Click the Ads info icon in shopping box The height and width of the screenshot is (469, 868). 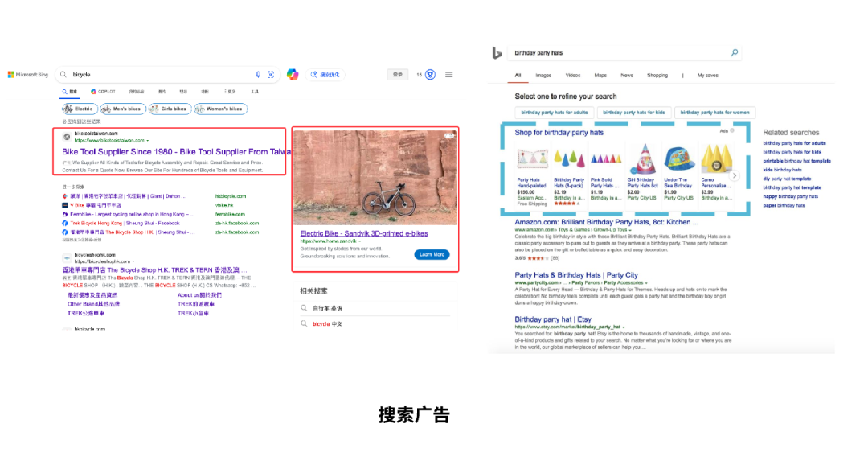click(732, 131)
